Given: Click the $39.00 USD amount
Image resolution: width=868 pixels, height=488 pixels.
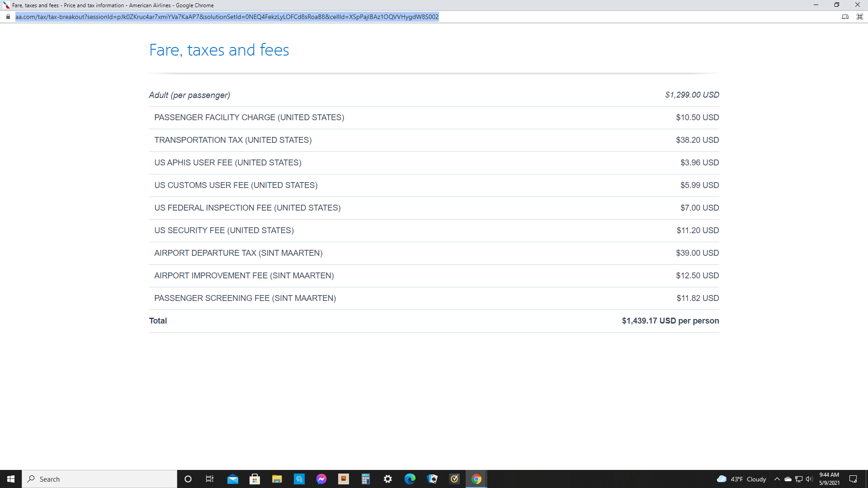Looking at the screenshot, I should [697, 253].
